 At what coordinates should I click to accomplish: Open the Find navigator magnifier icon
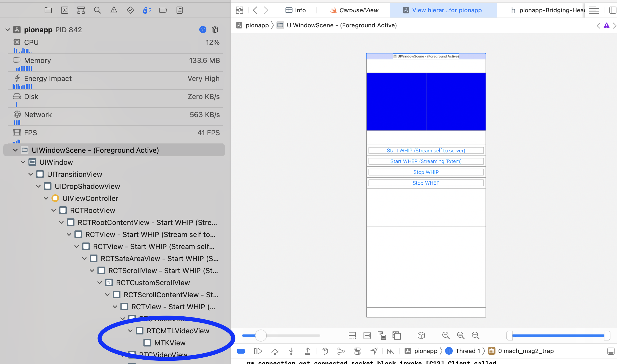[97, 10]
